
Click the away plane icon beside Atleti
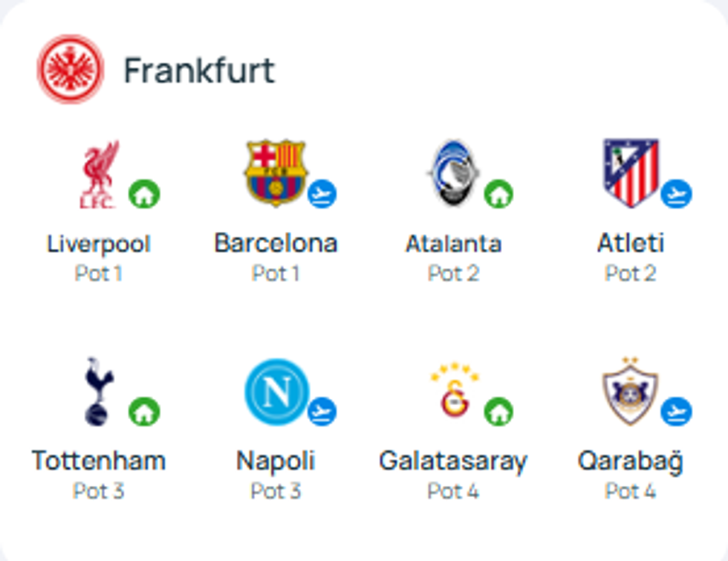[x=676, y=195]
